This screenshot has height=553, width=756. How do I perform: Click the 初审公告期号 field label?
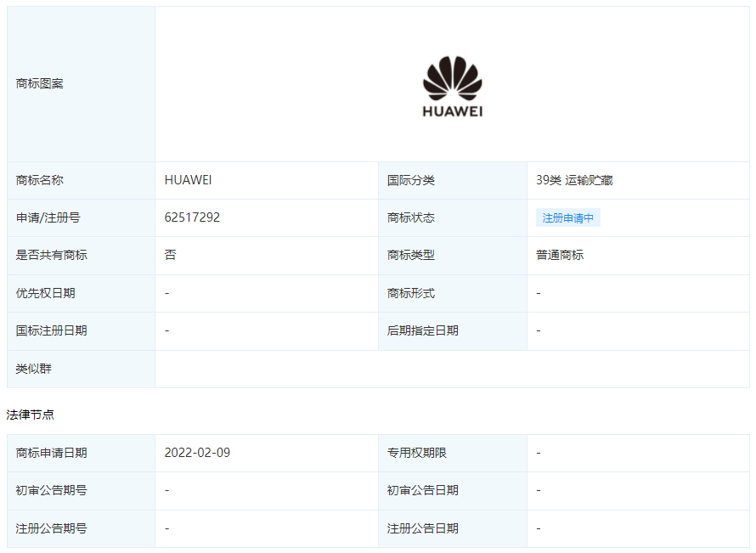pos(52,490)
